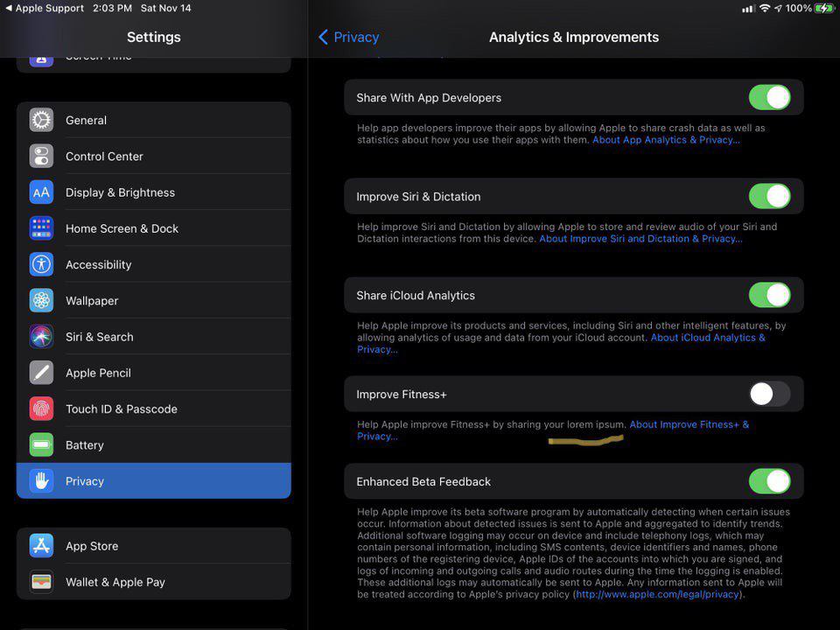Image resolution: width=840 pixels, height=630 pixels.
Task: Tap the Home Screen & Dock grid icon
Action: pyautogui.click(x=41, y=228)
